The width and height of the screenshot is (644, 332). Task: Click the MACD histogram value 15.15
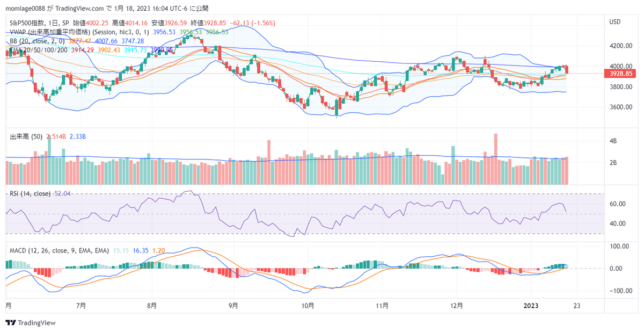(x=121, y=250)
